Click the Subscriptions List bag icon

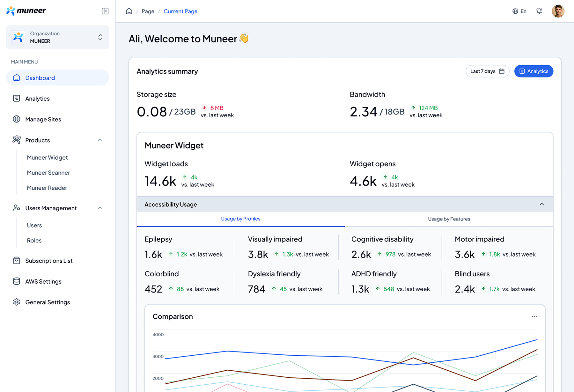point(17,261)
